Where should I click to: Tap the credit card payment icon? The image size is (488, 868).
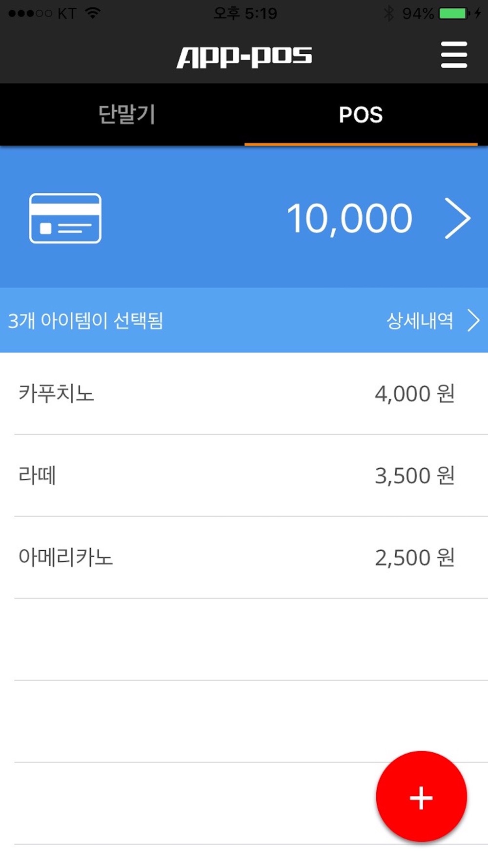(x=65, y=218)
